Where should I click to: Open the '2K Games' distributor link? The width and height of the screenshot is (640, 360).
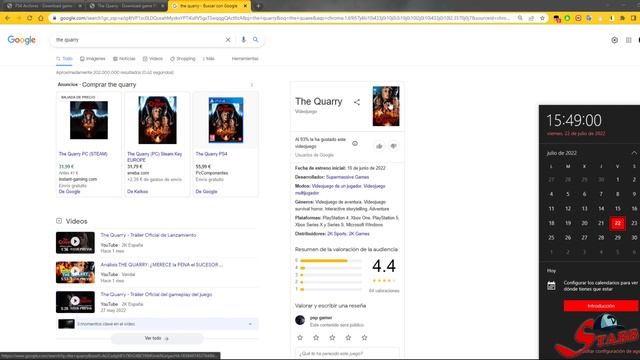click(359, 234)
